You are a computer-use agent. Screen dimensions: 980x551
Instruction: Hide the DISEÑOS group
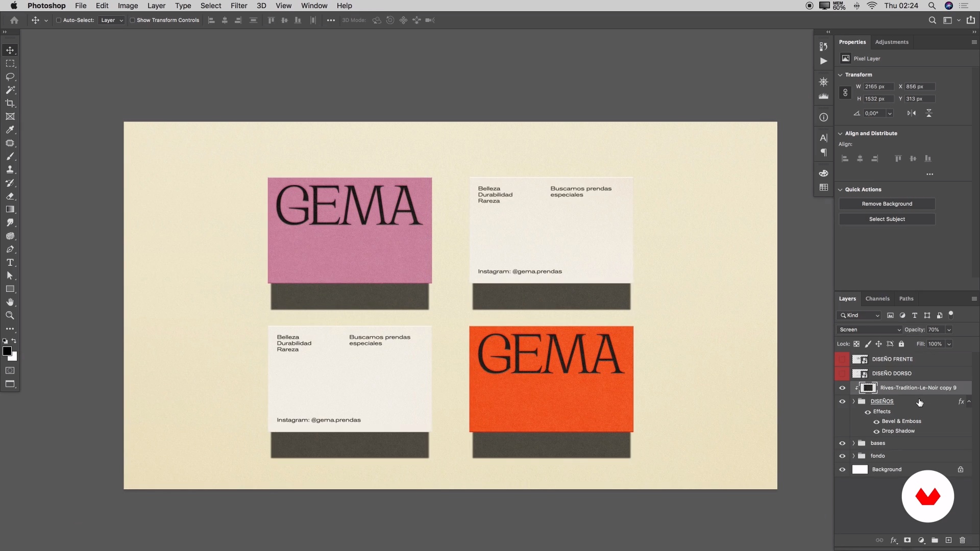click(x=842, y=402)
